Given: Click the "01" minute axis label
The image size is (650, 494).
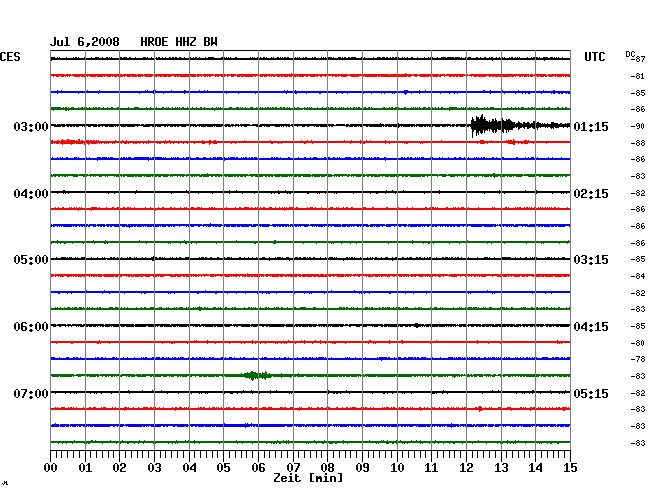Looking at the screenshot, I should coord(85,468).
